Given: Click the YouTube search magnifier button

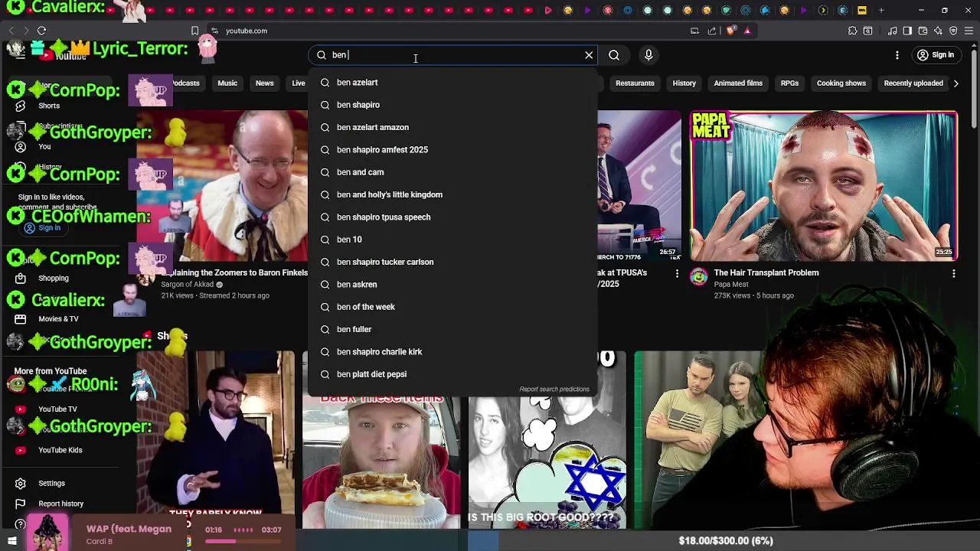Looking at the screenshot, I should [x=614, y=55].
